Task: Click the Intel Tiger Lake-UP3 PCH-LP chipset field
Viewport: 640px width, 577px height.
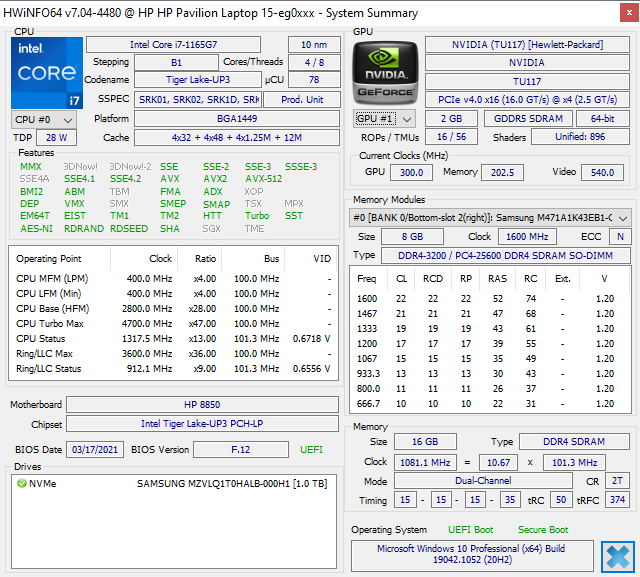Action: (x=202, y=424)
